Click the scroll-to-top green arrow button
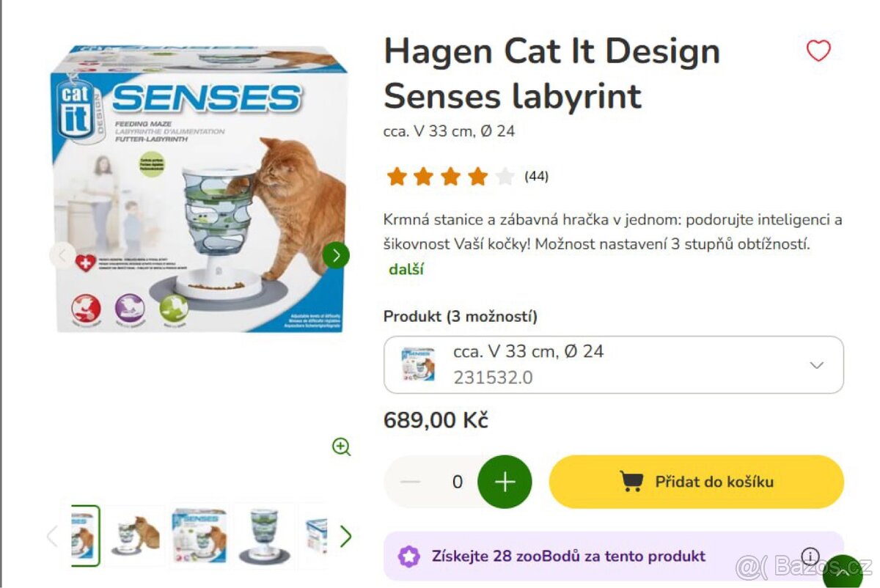The width and height of the screenshot is (880, 588). click(x=843, y=573)
